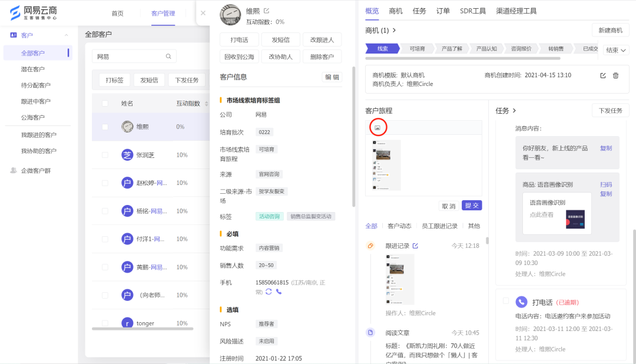Open the 结束 dropdown in the pipeline
Viewport: 636px width, 364px height.
click(617, 50)
